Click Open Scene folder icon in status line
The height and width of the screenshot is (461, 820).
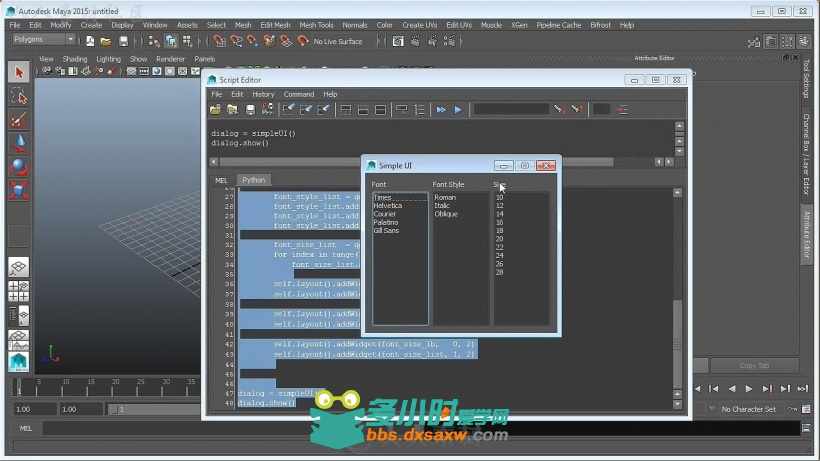point(106,41)
